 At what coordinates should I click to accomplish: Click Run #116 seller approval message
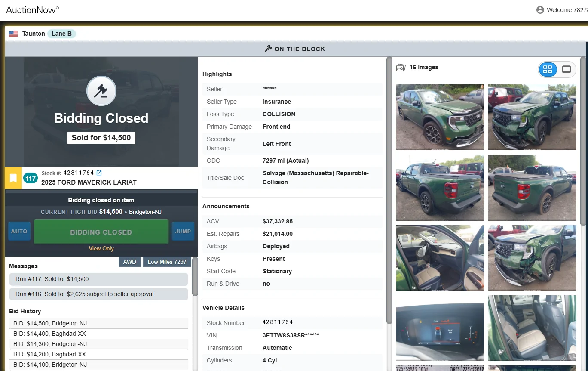(x=98, y=294)
